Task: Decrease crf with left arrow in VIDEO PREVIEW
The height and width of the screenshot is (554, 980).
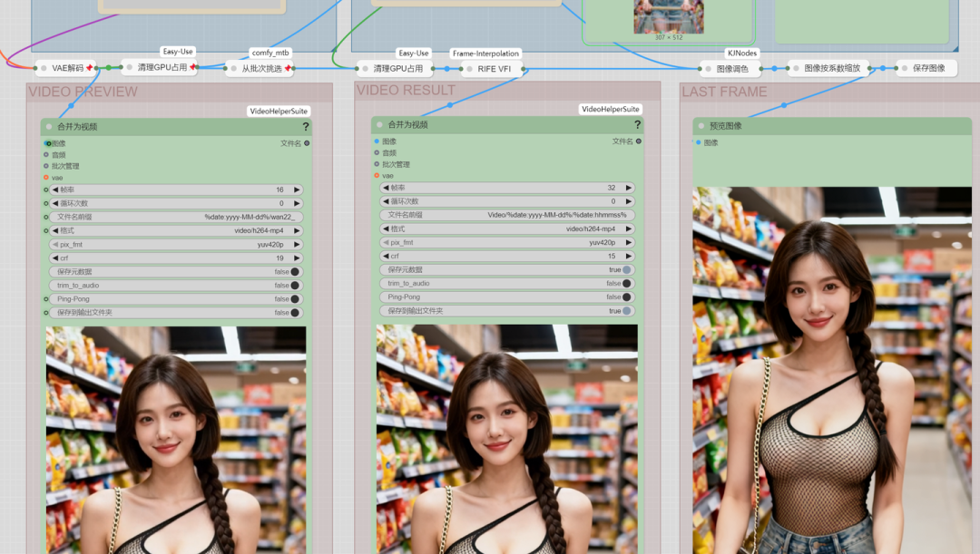Action: pyautogui.click(x=54, y=258)
